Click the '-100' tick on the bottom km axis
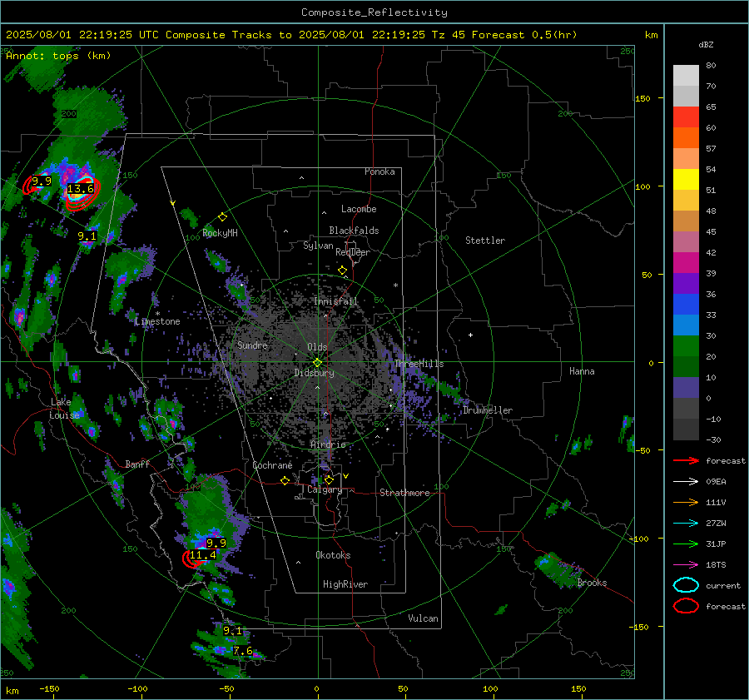Viewport: 749px width, 700px height. 137,688
